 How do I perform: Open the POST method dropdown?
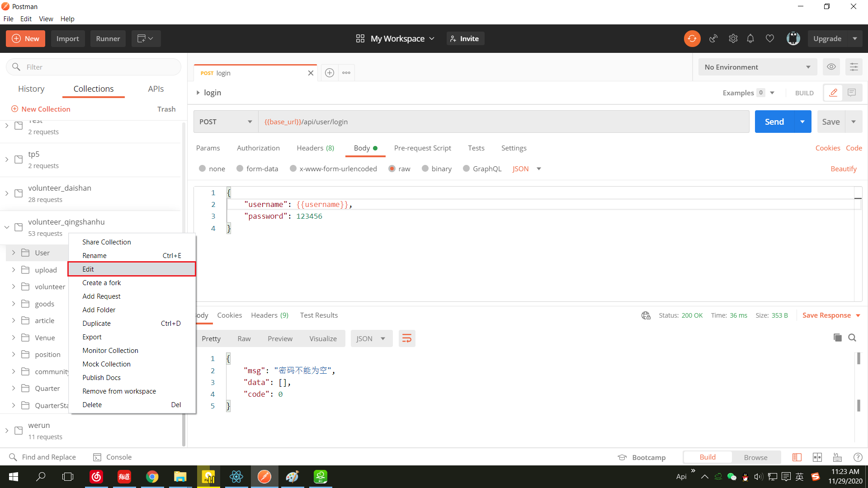point(226,122)
